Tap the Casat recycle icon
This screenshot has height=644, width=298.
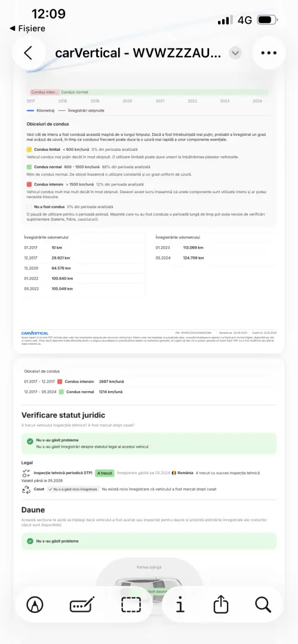(26, 489)
